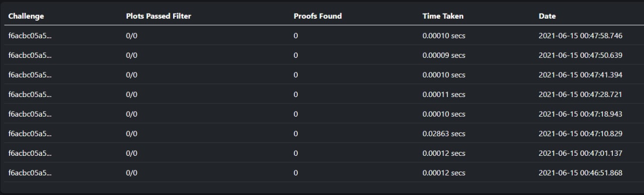Viewport: 644px width, 195px height.
Task: Click the 0.02863 secs time value
Action: [x=444, y=134]
